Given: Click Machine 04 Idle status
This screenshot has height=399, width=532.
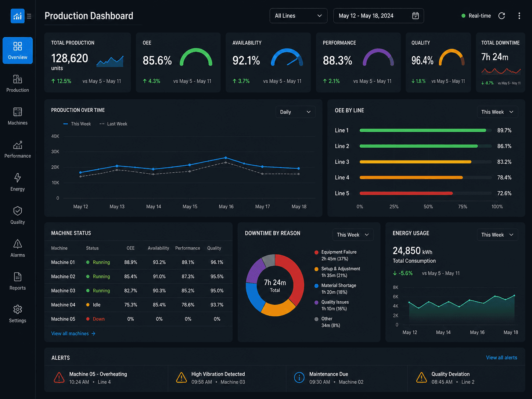Looking at the screenshot, I should coord(93,305).
